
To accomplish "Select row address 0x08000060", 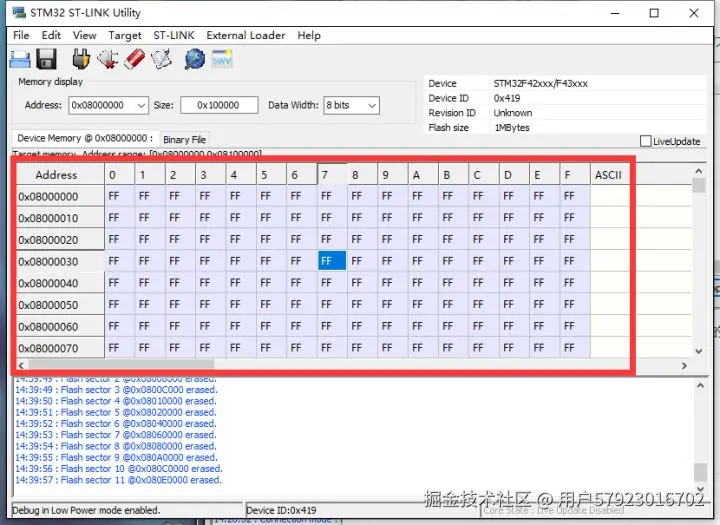I will tap(60, 326).
